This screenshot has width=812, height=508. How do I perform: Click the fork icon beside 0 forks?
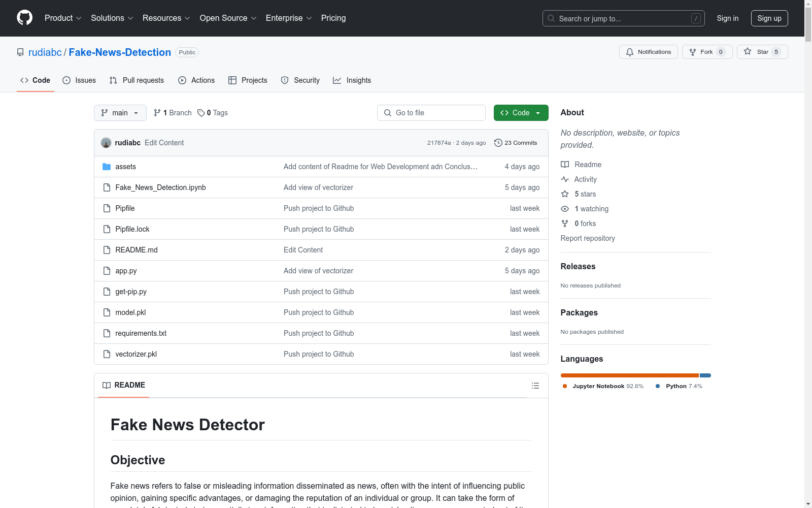tap(565, 224)
